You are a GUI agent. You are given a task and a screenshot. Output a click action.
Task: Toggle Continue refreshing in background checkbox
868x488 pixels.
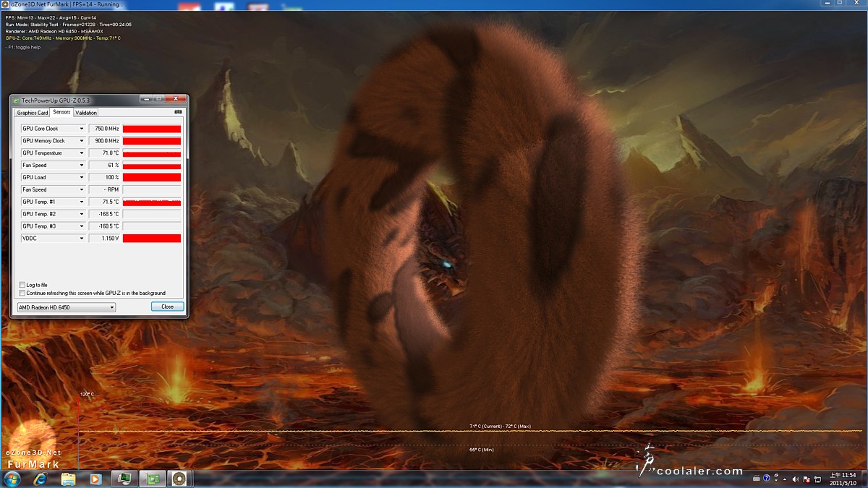(x=22, y=293)
